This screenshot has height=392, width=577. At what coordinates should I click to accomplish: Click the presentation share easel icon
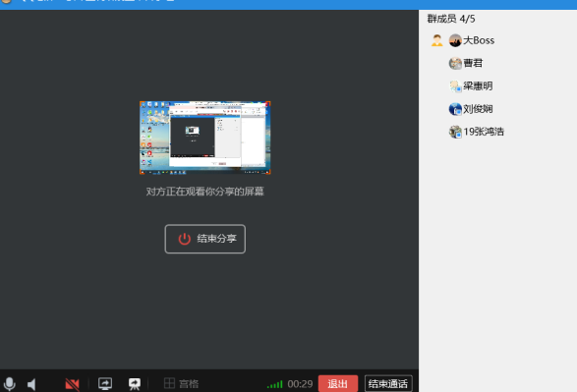135,384
